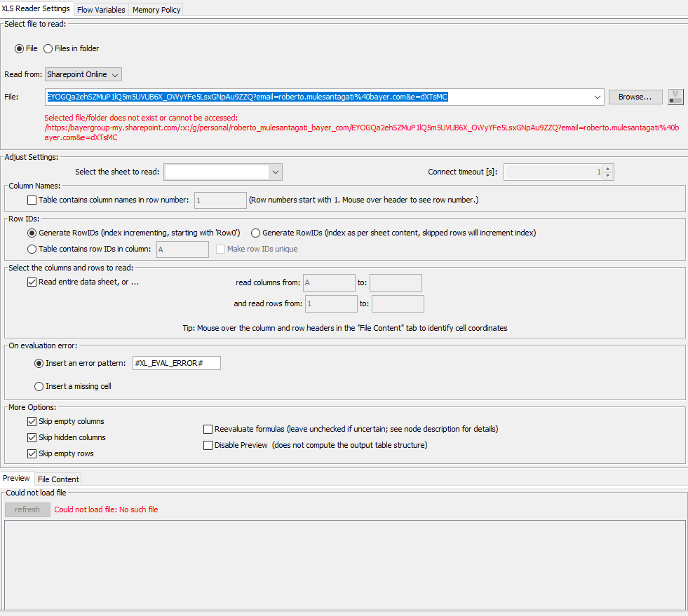Enable table contains column names checkbox
The width and height of the screenshot is (688, 616).
pos(32,200)
